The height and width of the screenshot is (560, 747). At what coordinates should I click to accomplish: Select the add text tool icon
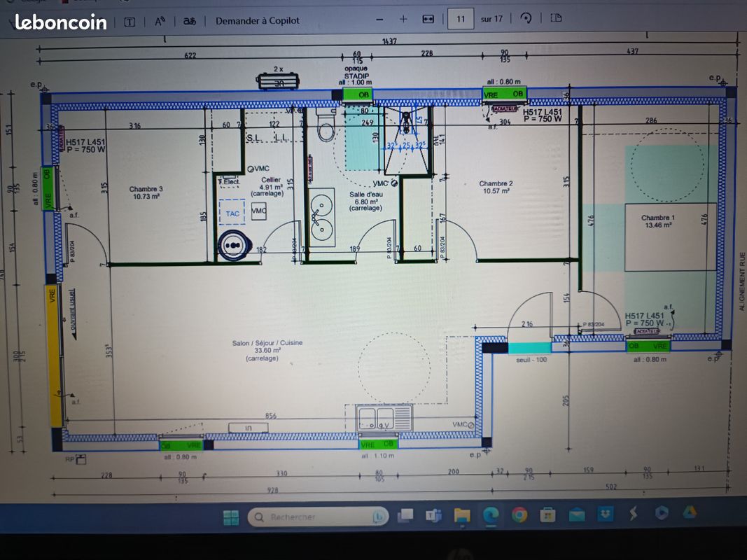point(130,22)
